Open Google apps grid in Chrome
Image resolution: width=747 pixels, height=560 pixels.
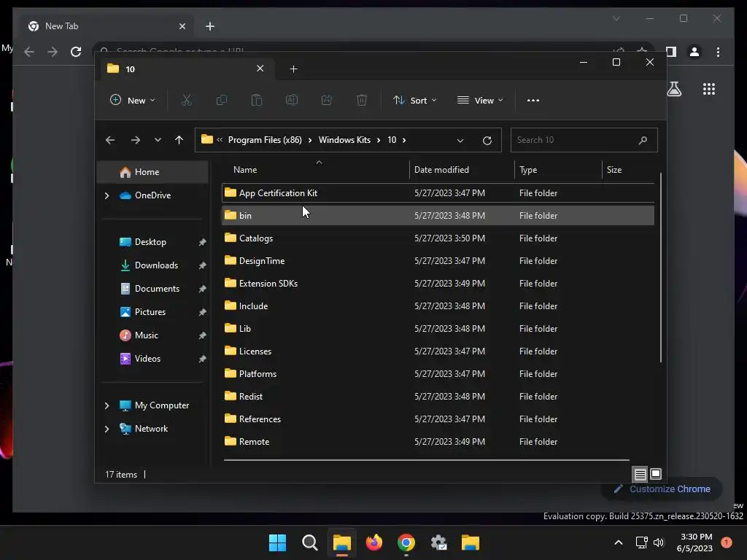click(709, 89)
